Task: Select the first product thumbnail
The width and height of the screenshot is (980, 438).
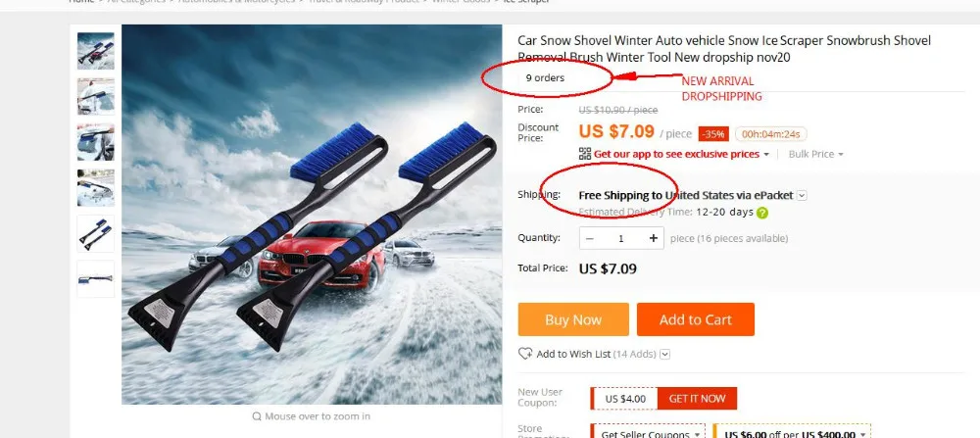Action: [96, 51]
